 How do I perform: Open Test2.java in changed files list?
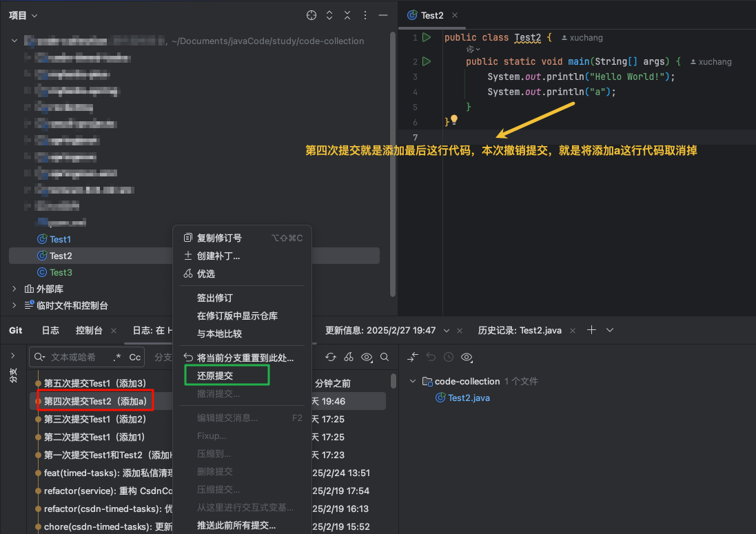[469, 398]
